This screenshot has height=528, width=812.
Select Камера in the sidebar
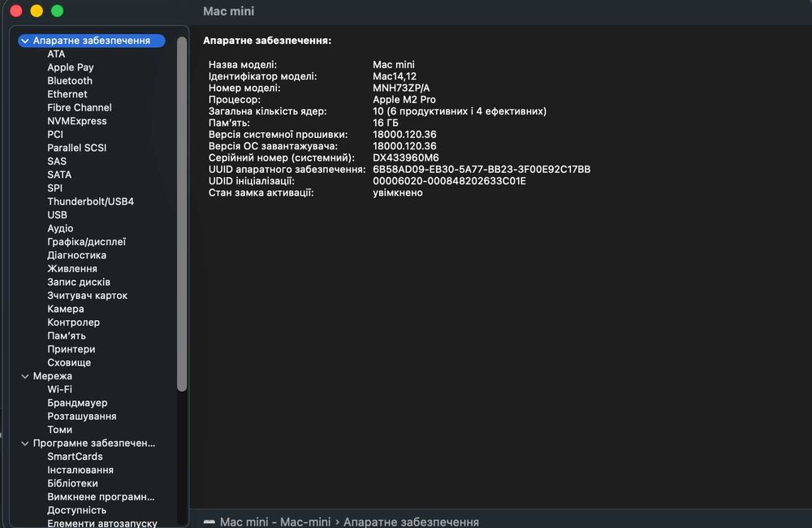65,309
